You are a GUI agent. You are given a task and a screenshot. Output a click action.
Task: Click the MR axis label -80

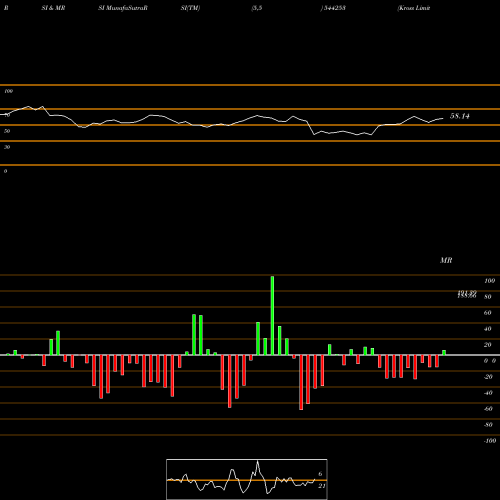tap(488, 425)
